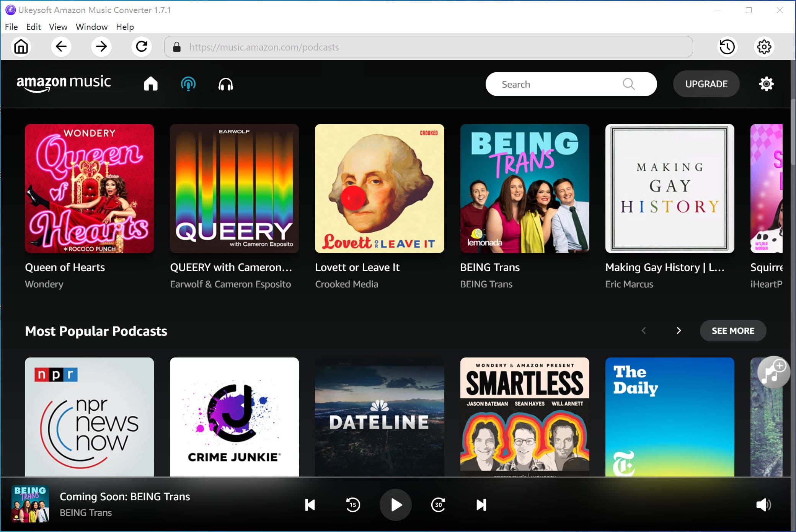Click the previous arrow chevron for podcasts
The width and height of the screenshot is (796, 532).
tap(643, 330)
